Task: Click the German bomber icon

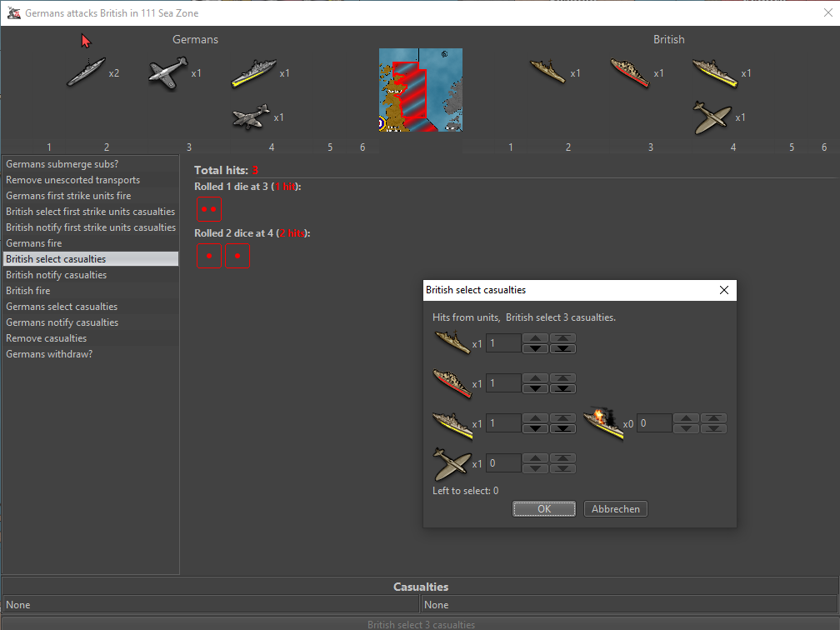Action: coord(251,117)
